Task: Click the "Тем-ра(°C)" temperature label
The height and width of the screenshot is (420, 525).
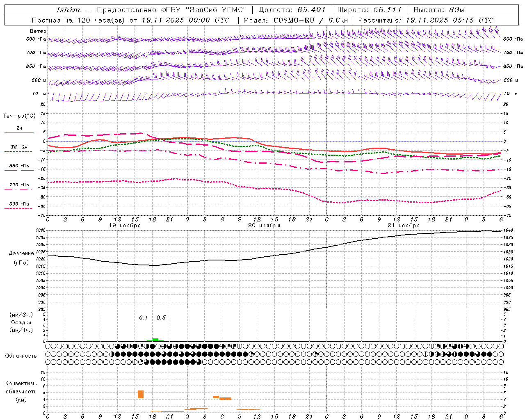Action: tap(19, 116)
